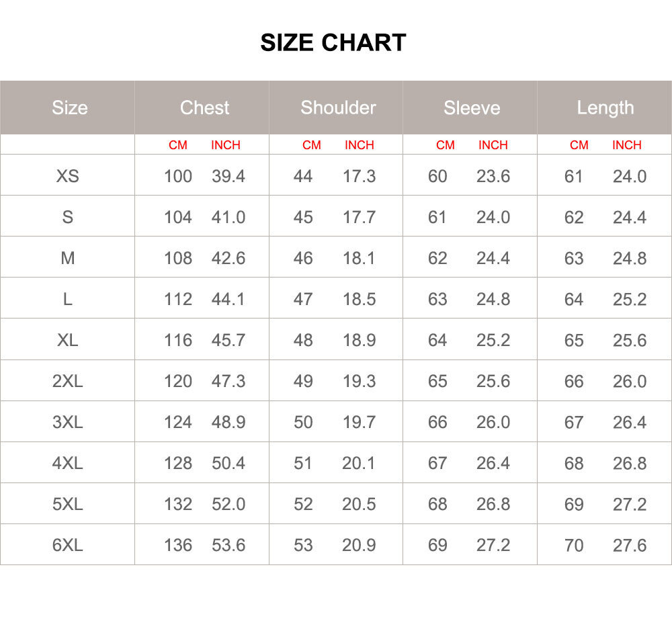Image resolution: width=672 pixels, height=633 pixels.
Task: Click the 4XL size row label
Action: tap(68, 463)
